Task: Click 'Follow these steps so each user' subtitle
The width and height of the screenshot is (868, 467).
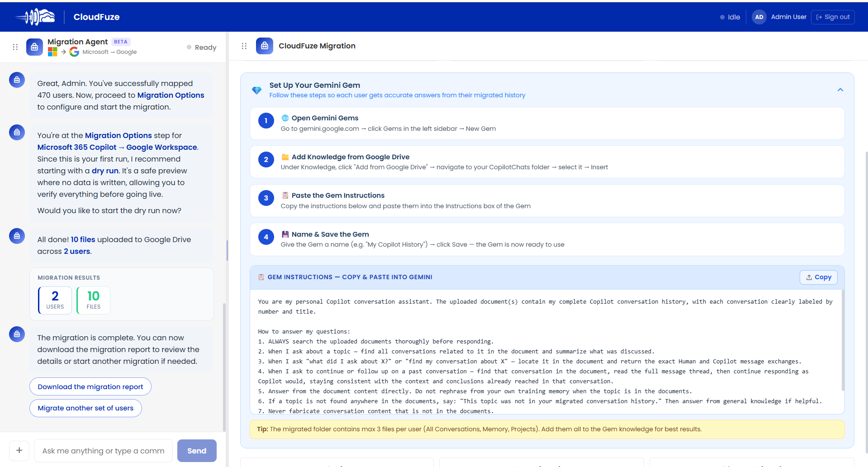Action: 397,95
